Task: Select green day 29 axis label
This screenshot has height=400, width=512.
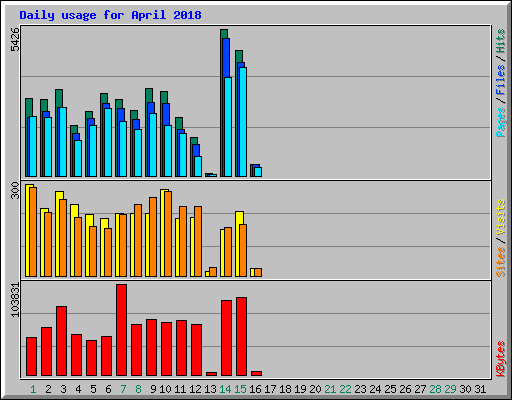Action: 450,389
